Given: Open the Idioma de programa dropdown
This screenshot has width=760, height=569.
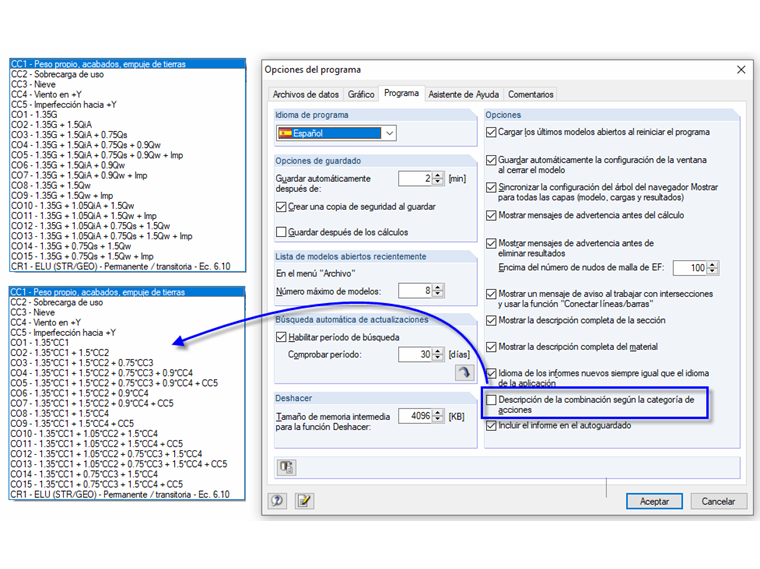Looking at the screenshot, I should 389,133.
